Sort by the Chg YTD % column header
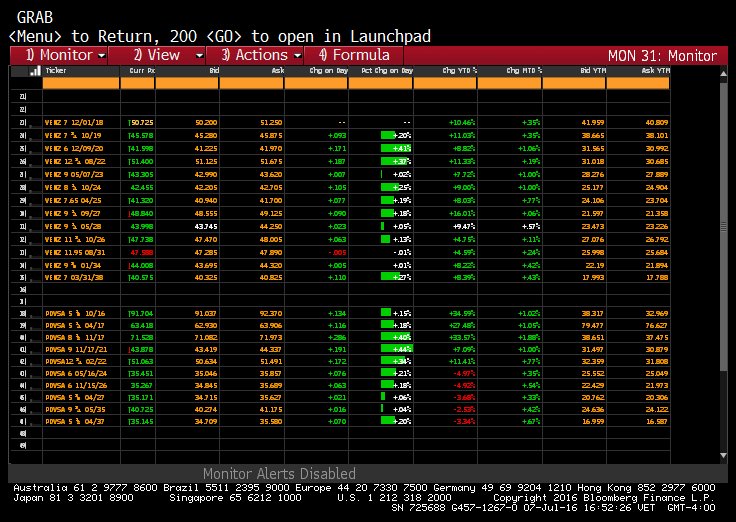The image size is (736, 522). click(460, 70)
